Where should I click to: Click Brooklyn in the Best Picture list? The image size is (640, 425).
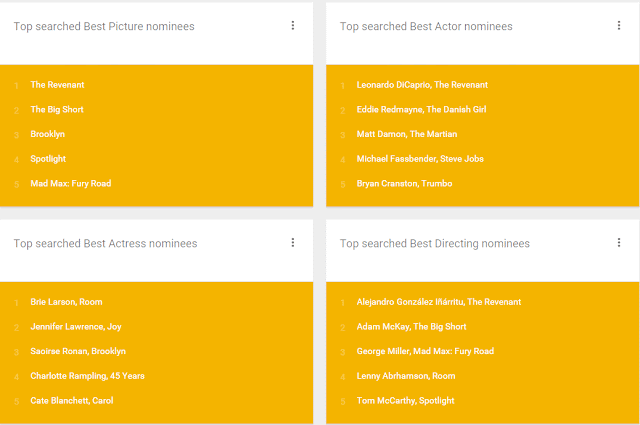(47, 134)
